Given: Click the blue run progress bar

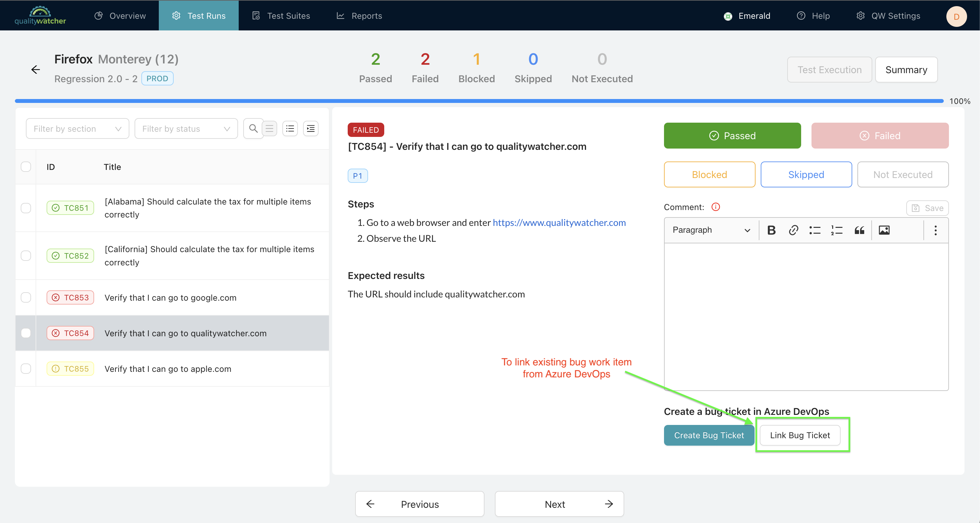Looking at the screenshot, I should pos(479,101).
